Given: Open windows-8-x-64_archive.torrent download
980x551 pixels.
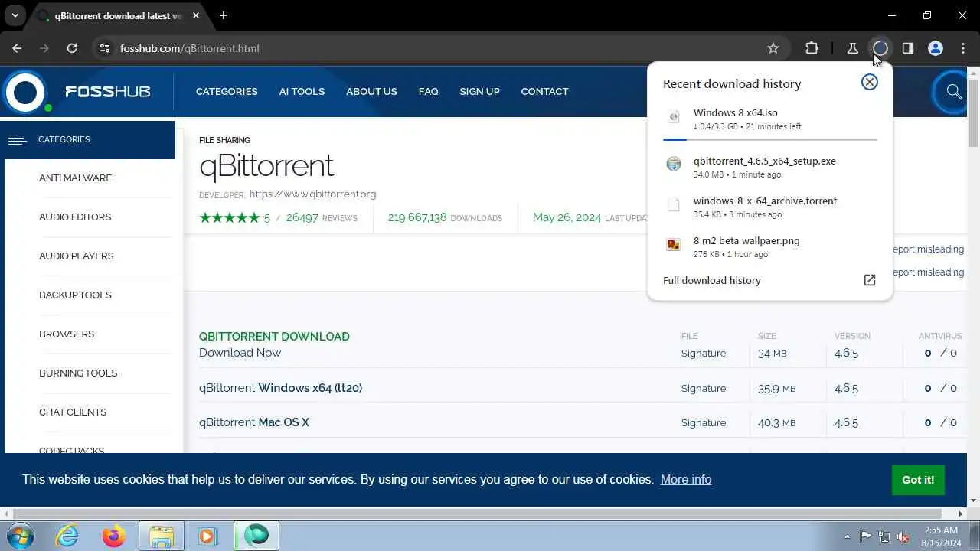Looking at the screenshot, I should coord(770,207).
